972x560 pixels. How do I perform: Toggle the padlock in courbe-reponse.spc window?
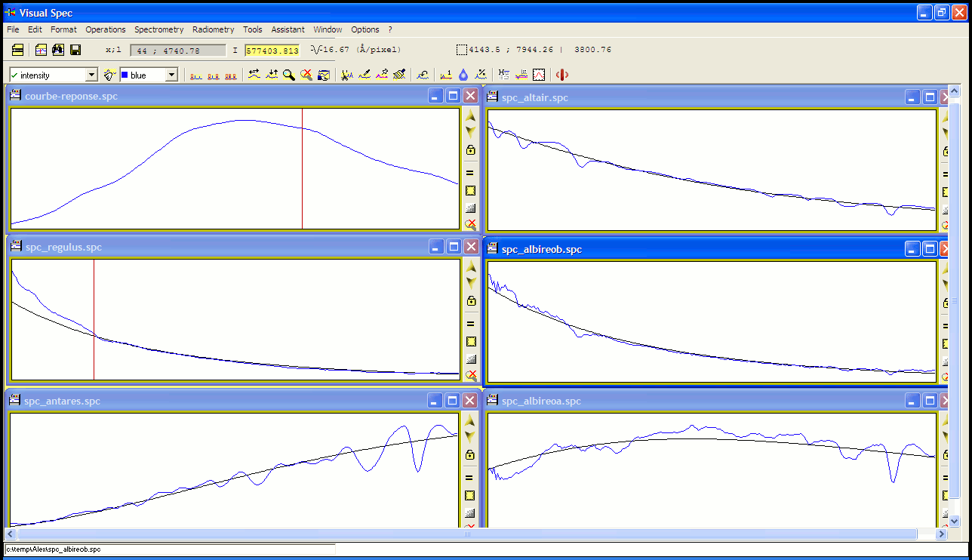471,151
